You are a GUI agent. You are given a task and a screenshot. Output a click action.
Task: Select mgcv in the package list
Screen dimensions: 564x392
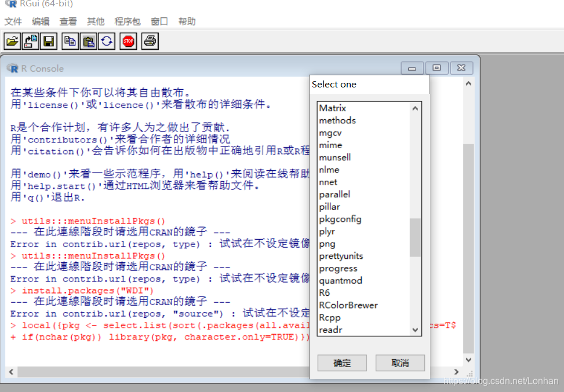(363, 133)
